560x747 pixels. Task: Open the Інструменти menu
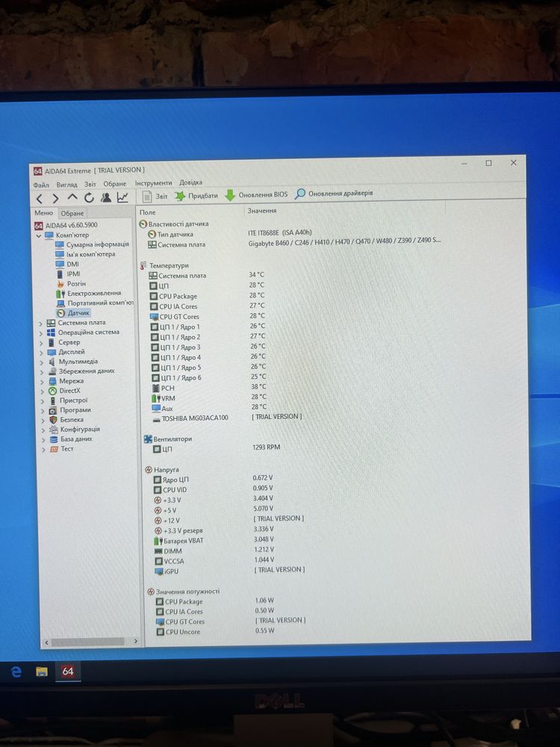pos(153,183)
